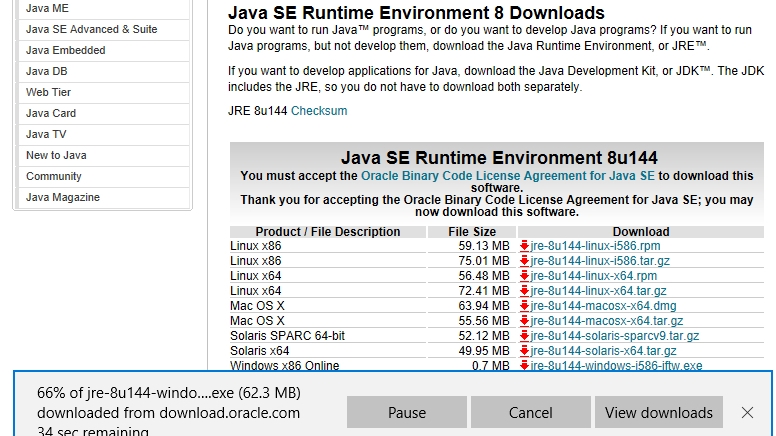Image resolution: width=776 pixels, height=436 pixels.
Task: Click the 59.13 MB file size cell
Action: 484,246
